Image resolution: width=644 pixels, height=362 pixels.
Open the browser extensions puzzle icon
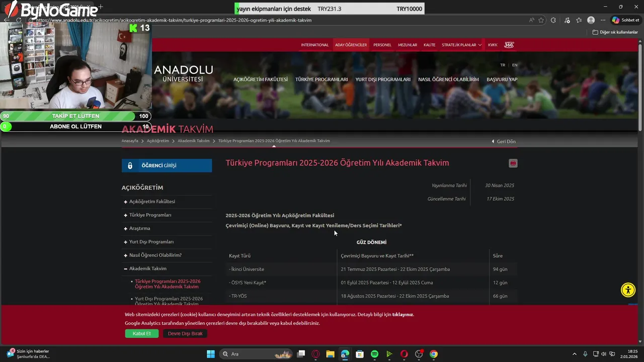(553, 20)
